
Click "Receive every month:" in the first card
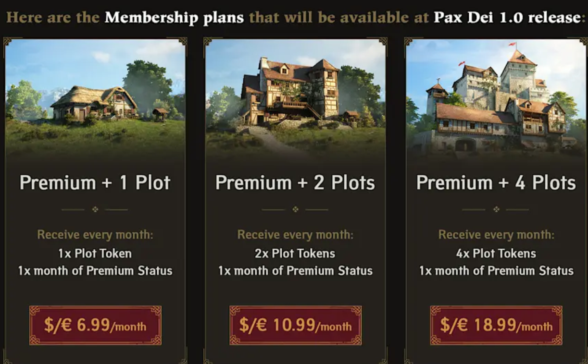95,235
